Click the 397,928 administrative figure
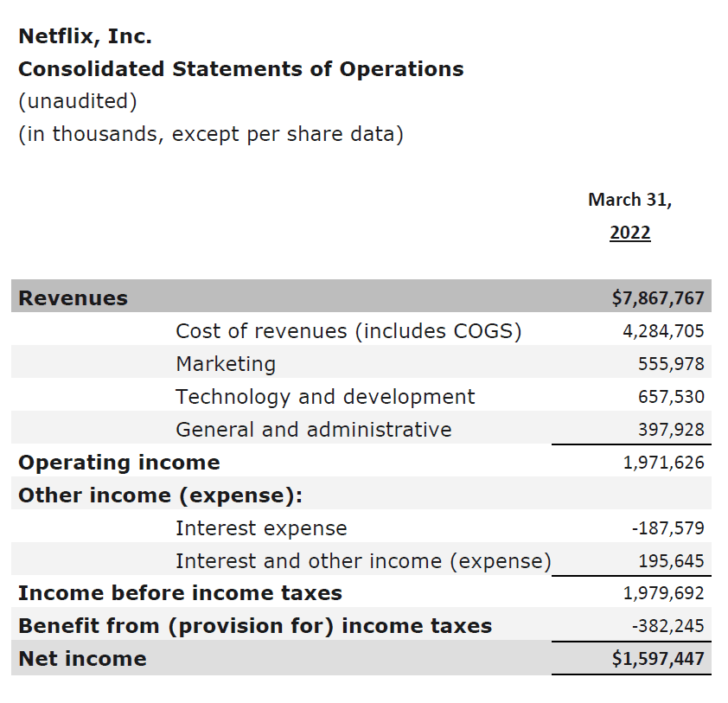Viewport: 728px width, 703px height. (x=679, y=429)
